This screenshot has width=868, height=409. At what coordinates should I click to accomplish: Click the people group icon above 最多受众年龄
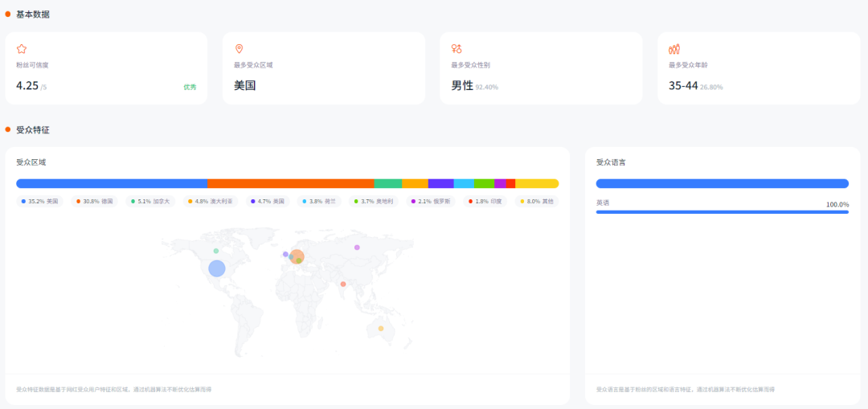(x=674, y=49)
